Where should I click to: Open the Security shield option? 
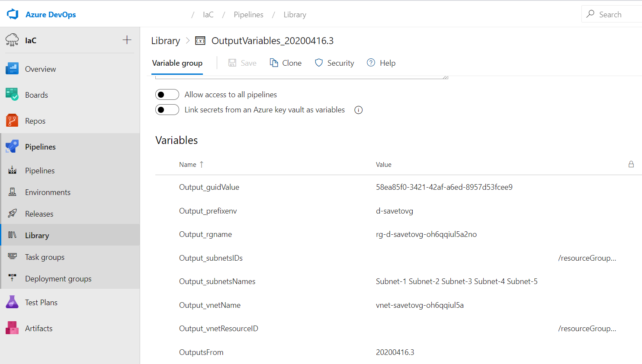[x=334, y=63]
